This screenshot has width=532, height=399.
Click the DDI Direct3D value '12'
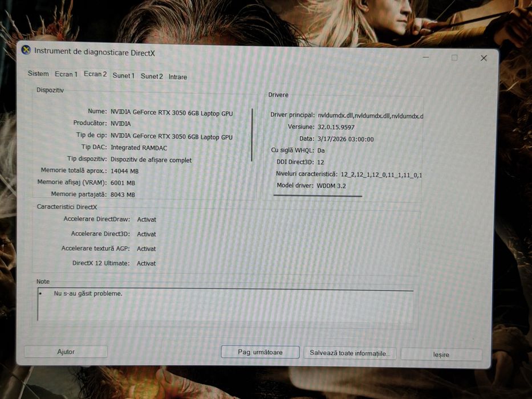pyautogui.click(x=320, y=162)
